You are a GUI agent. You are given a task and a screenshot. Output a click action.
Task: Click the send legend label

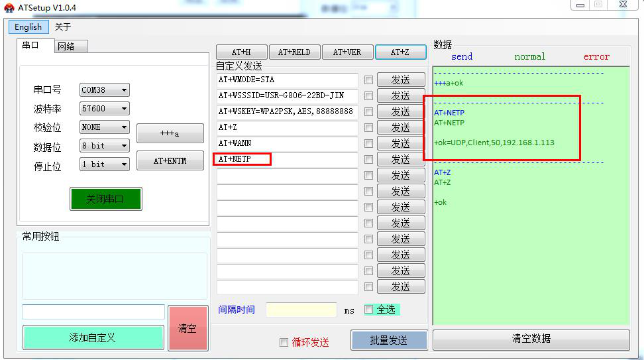coord(462,57)
